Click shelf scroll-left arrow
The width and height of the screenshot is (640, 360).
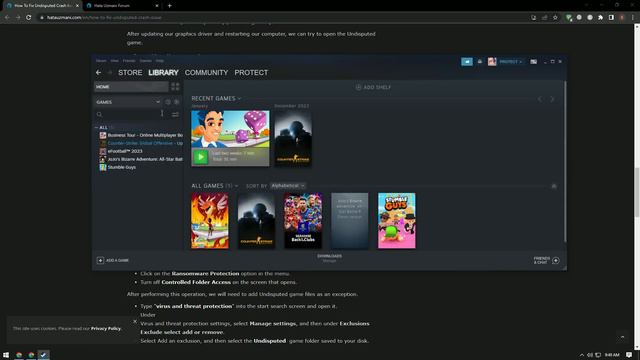[x=540, y=99]
